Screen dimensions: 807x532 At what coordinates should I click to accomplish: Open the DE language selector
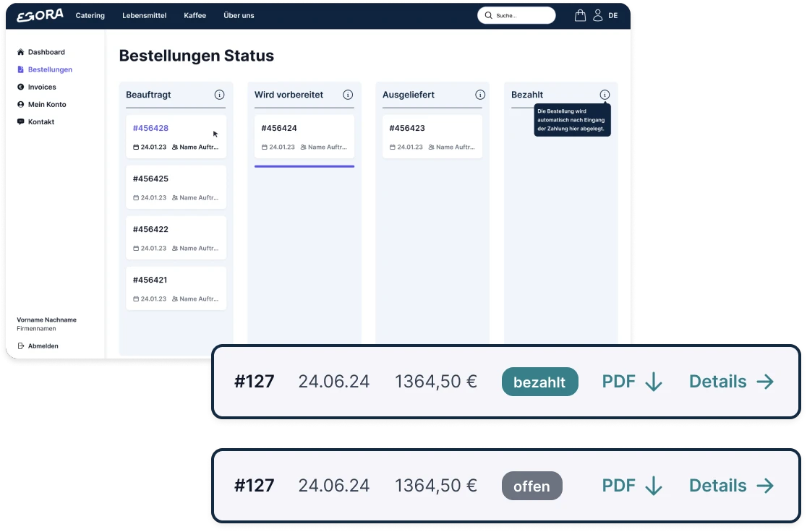click(x=613, y=15)
